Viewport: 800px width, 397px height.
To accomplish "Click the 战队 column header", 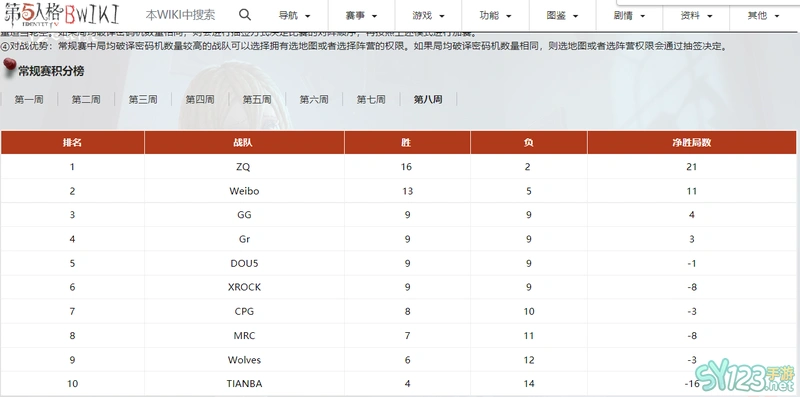I will [244, 142].
